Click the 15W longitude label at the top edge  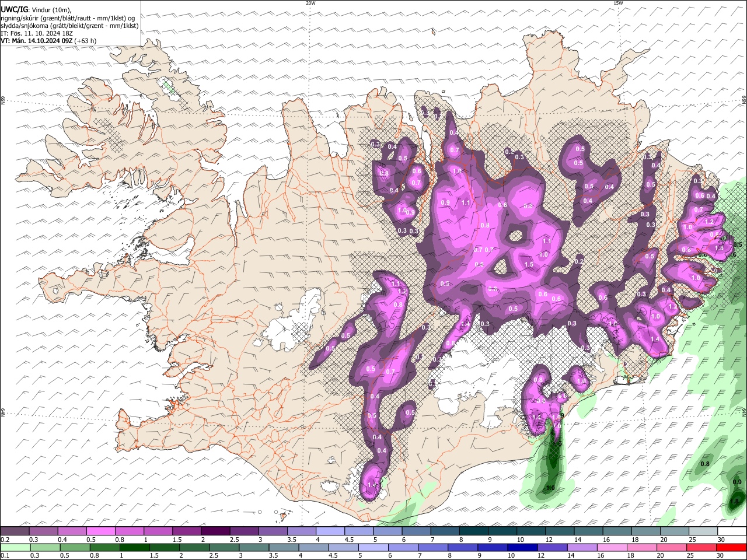click(618, 3)
